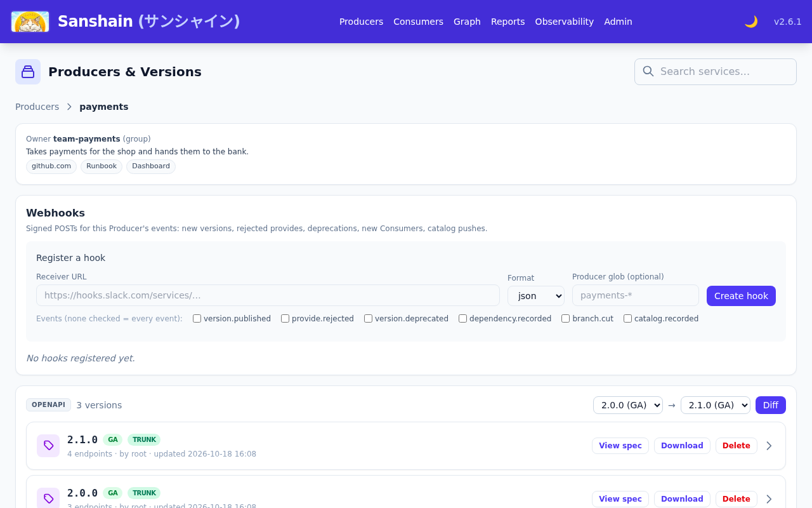Image resolution: width=812 pixels, height=508 pixels.
Task: Click the TRUNK badge on version 2.1.0
Action: (144, 439)
